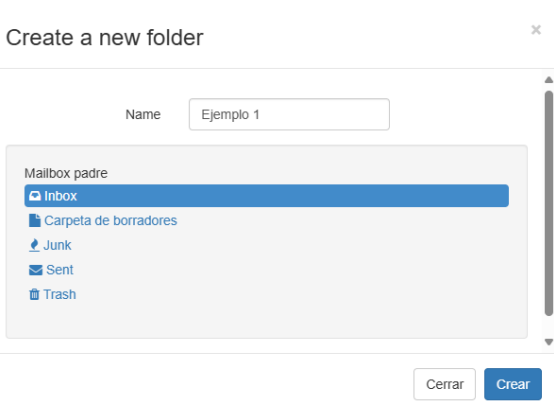Click the Crear button

point(513,384)
